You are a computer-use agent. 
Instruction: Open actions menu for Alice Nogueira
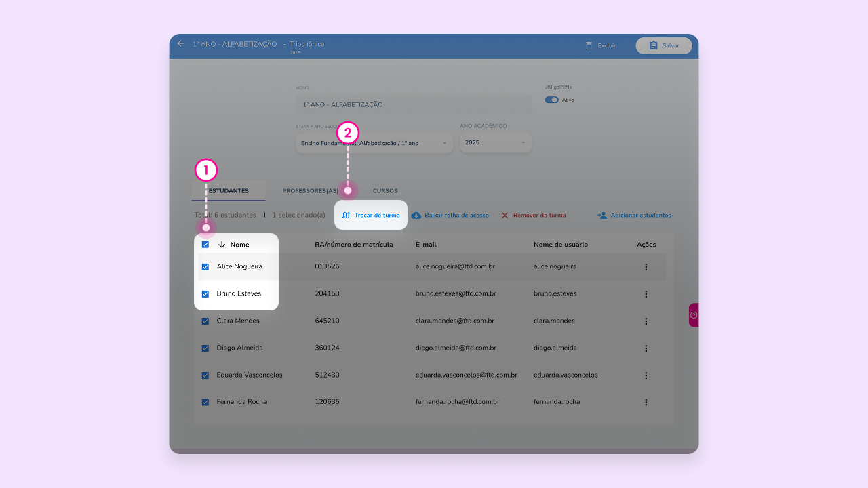click(x=646, y=267)
